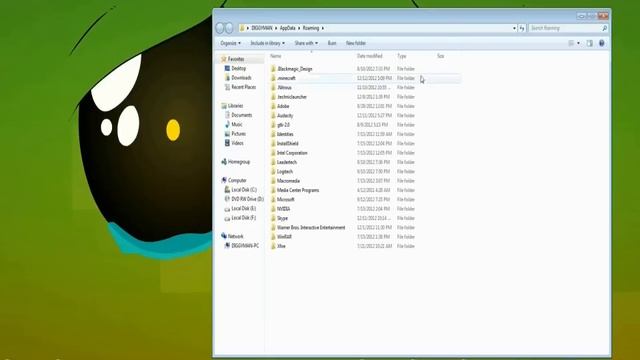The image size is (640, 360).
Task: Open the address bar history dropdown arrow
Action: [514, 28]
